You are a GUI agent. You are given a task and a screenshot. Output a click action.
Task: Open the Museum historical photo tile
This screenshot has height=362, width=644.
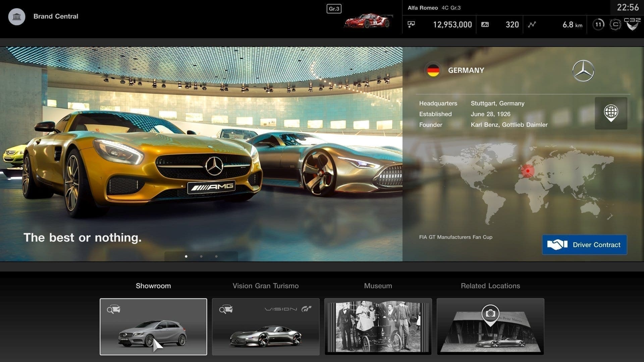pyautogui.click(x=378, y=326)
